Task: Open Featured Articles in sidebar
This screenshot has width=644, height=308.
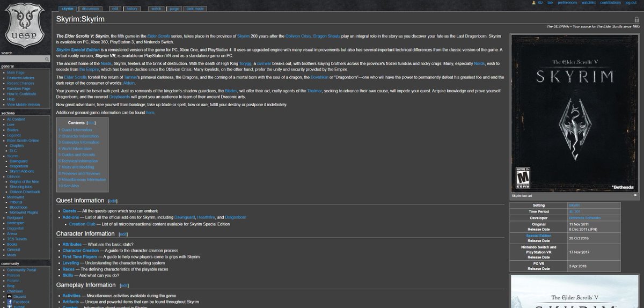Action: click(19, 78)
